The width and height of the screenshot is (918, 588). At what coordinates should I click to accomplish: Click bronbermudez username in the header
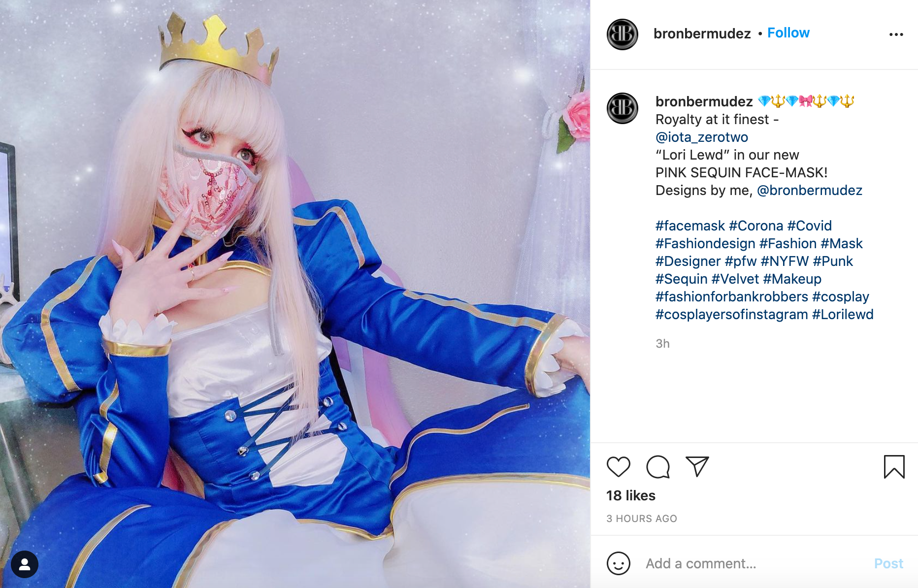(702, 33)
